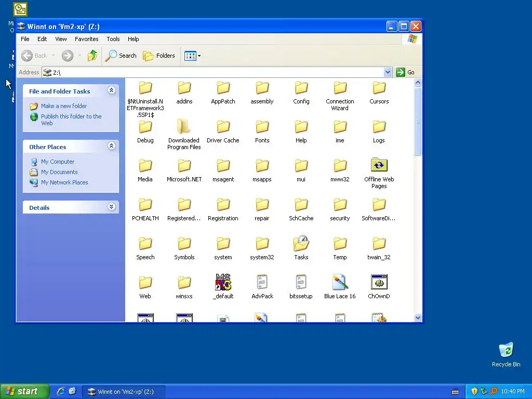
Task: Click the Go button
Action: [405, 72]
